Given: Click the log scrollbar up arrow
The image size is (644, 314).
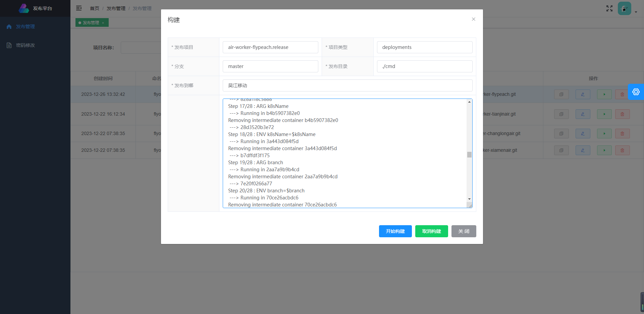Looking at the screenshot, I should (469, 102).
